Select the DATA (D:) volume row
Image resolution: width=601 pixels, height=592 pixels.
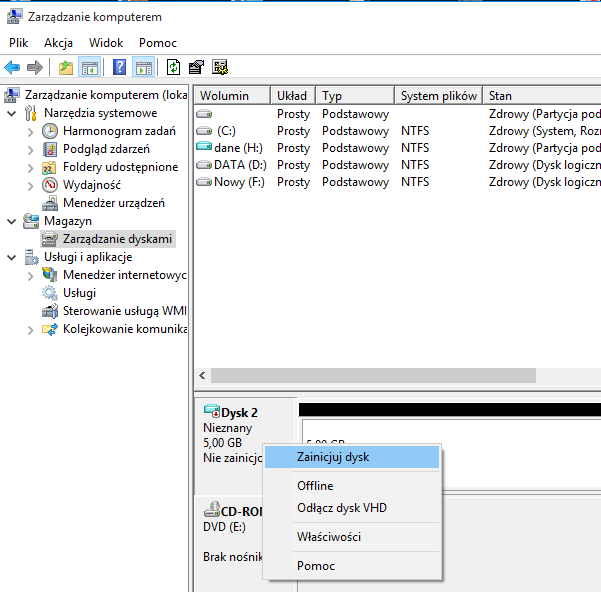pyautogui.click(x=397, y=165)
